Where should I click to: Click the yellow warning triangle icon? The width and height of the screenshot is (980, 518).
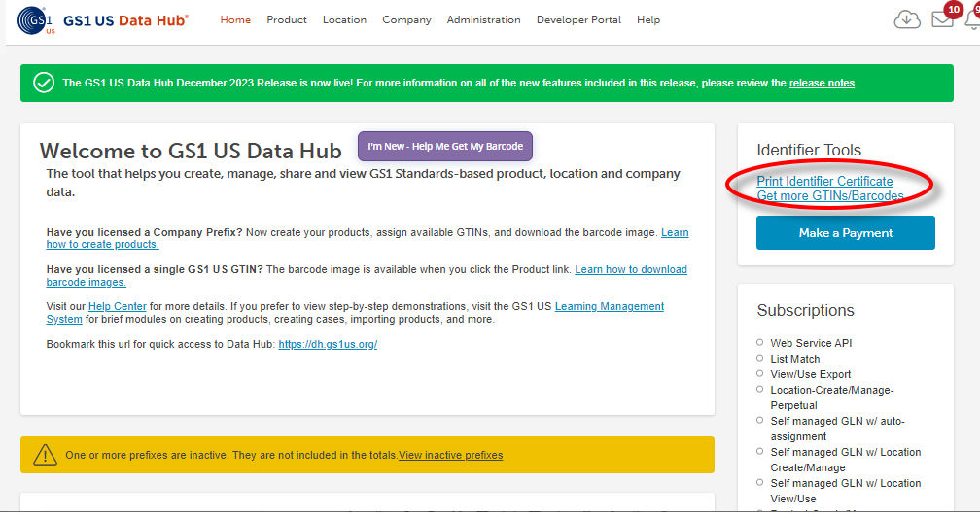[x=45, y=455]
